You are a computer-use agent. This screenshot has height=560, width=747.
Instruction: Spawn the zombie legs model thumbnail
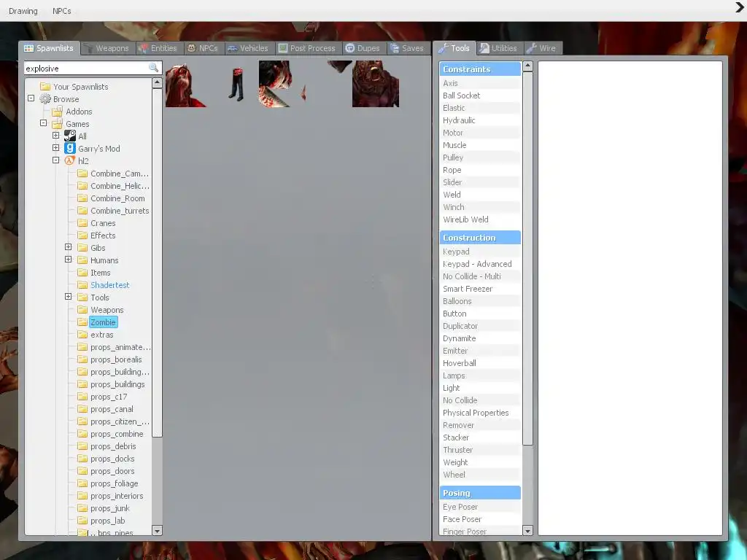coord(236,84)
